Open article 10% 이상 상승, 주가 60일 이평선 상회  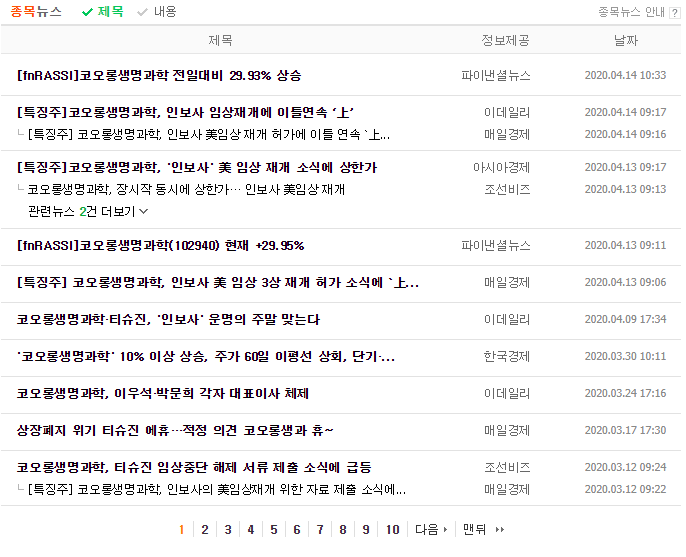[206, 357]
